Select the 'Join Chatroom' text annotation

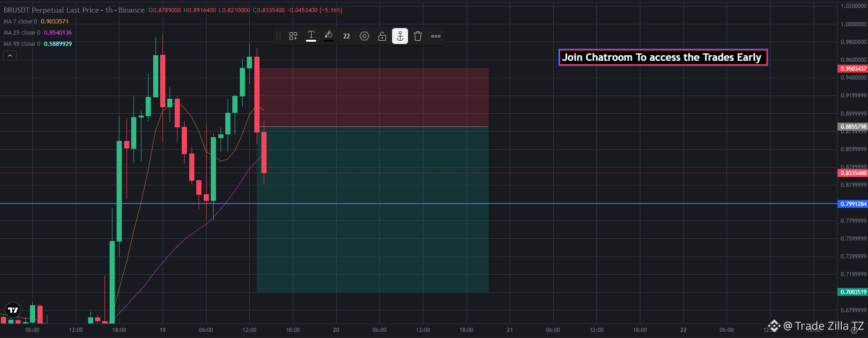coord(663,58)
